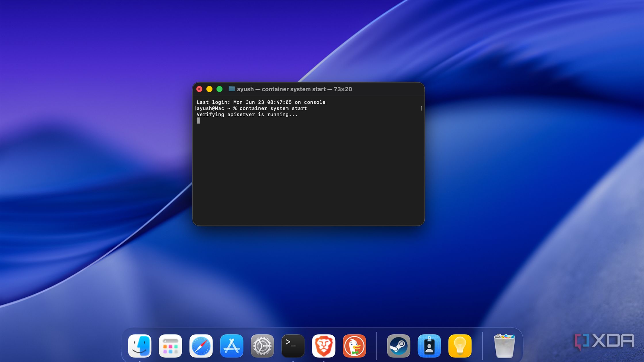Click the terminal cursor block
Screen dimensions: 644x362
click(x=198, y=121)
